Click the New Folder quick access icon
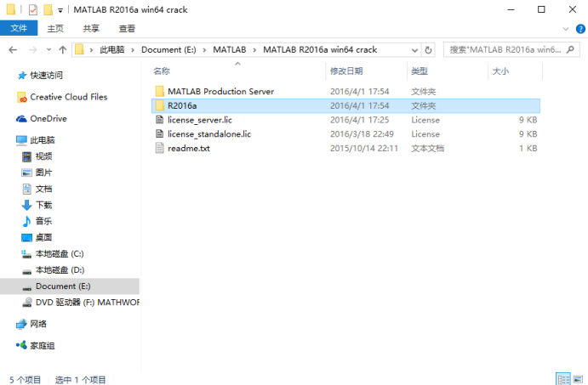Viewport: 588px width, 385px height. click(x=48, y=9)
